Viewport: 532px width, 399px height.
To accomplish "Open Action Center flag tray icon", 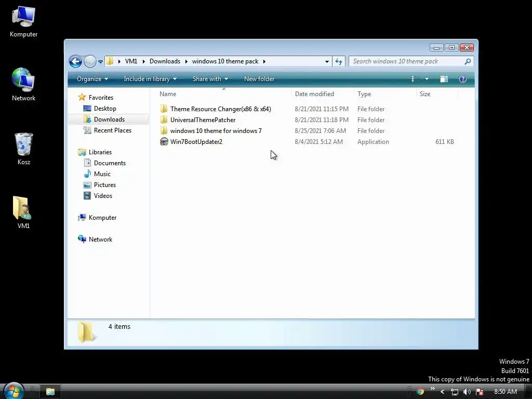I will click(x=480, y=392).
